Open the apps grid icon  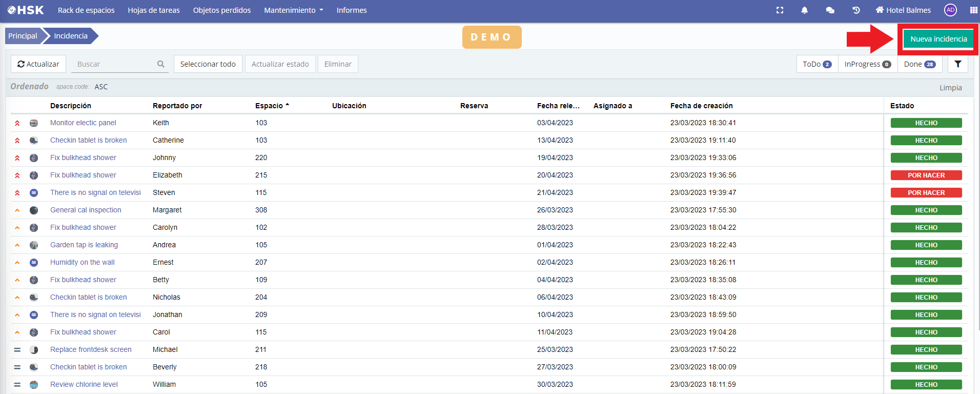[973, 10]
